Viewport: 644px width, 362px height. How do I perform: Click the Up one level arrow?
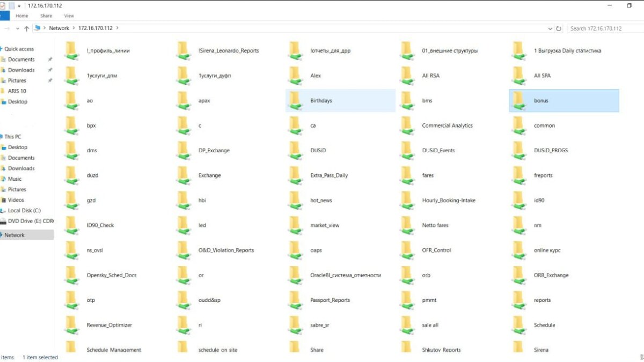pyautogui.click(x=27, y=28)
